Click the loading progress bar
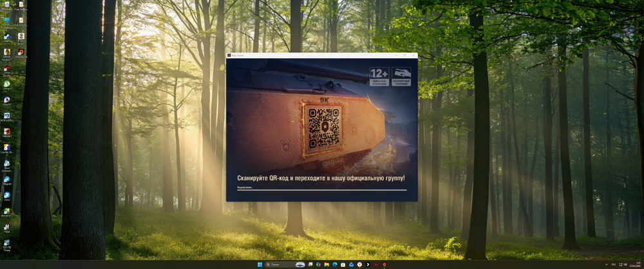 pyautogui.click(x=321, y=190)
